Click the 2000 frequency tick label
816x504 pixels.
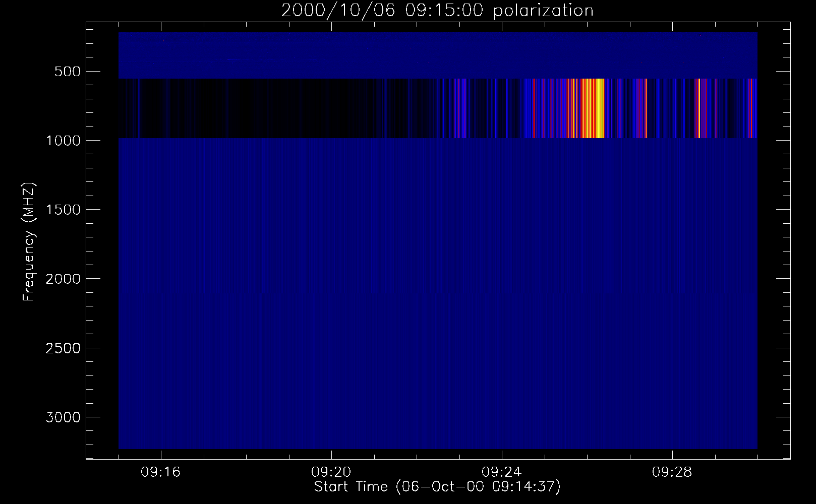pyautogui.click(x=63, y=279)
